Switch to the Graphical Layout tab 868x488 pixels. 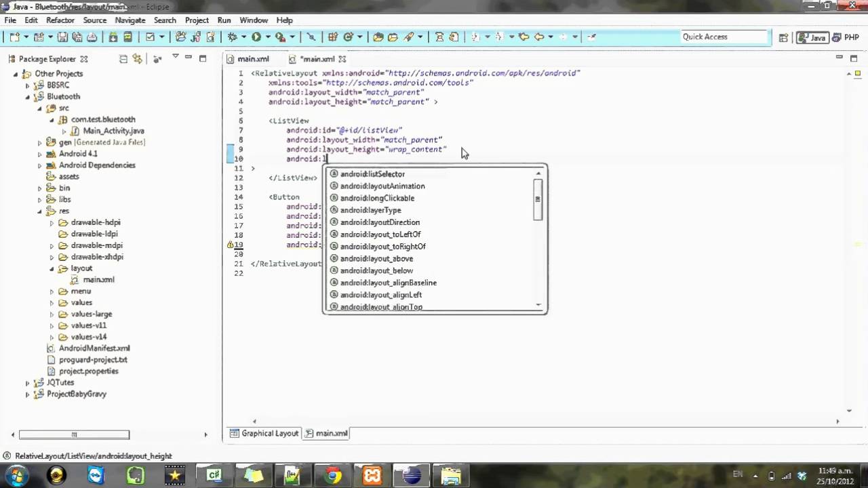coord(264,433)
